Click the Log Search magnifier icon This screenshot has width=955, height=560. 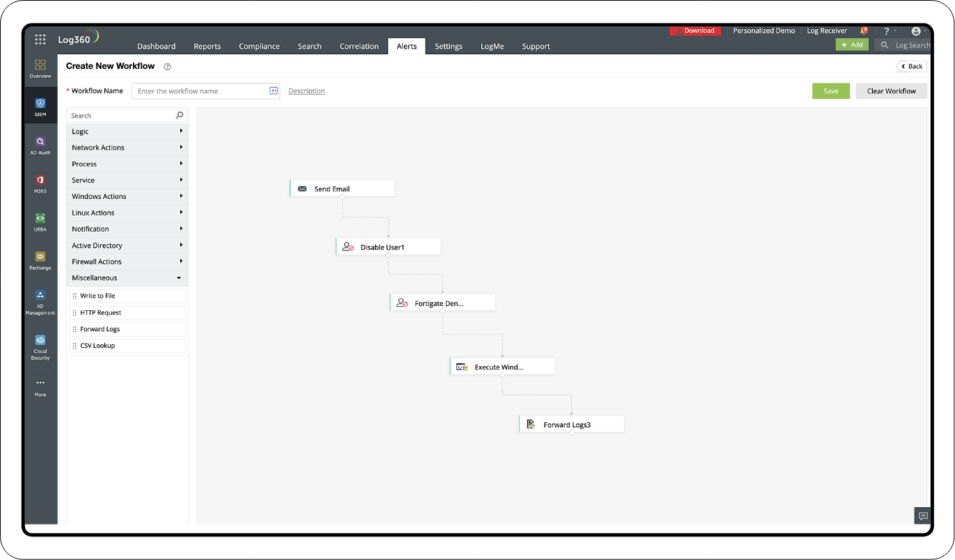pos(885,45)
